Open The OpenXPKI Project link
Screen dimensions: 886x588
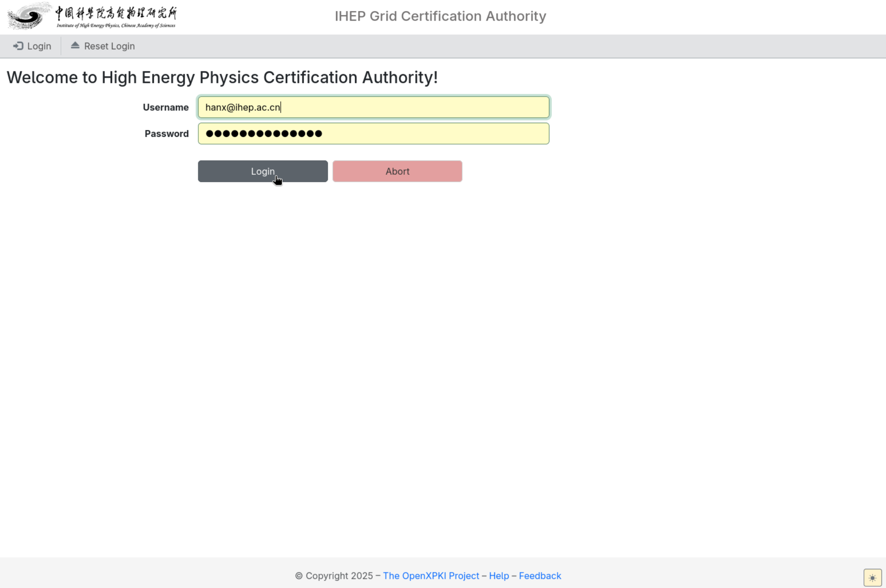[431, 576]
